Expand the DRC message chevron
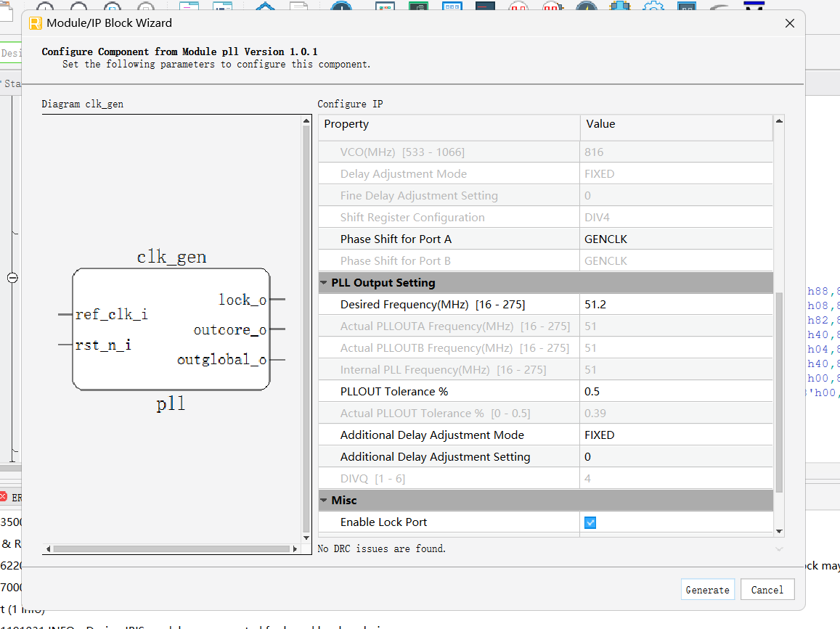 pos(779,549)
